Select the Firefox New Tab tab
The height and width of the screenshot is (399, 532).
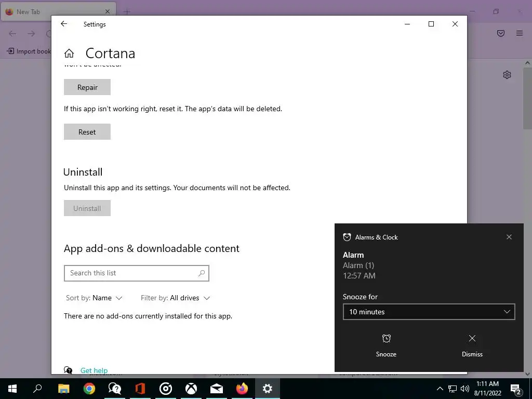point(58,11)
